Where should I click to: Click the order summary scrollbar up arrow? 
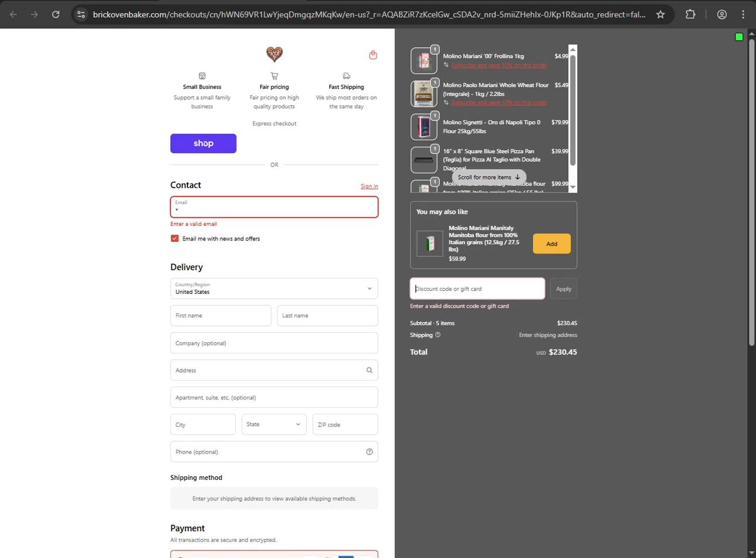573,49
